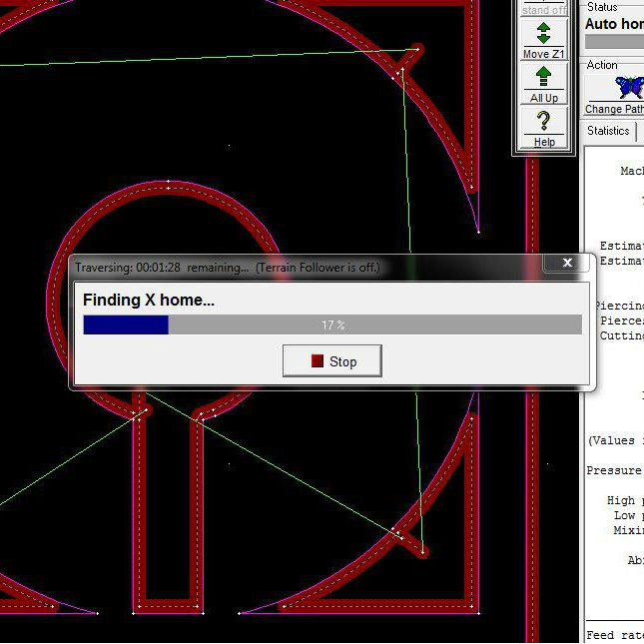Screen dimensions: 644x644
Task: Click the Pressure line in statistics panel
Action: [x=615, y=470]
